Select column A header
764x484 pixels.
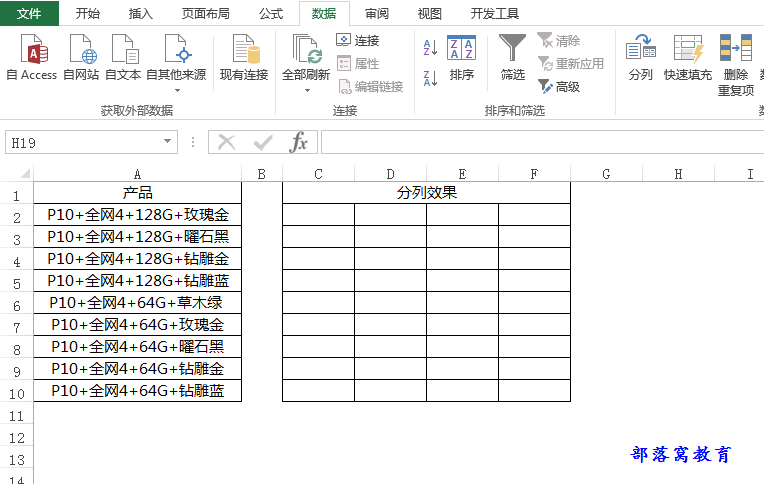[x=137, y=174]
